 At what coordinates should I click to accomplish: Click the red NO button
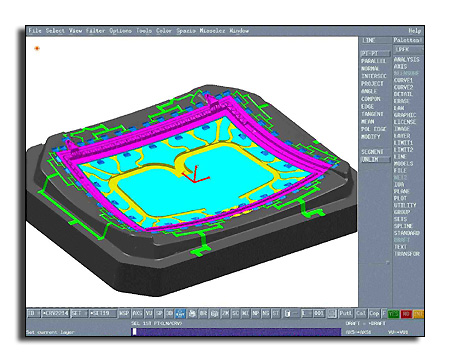406,314
